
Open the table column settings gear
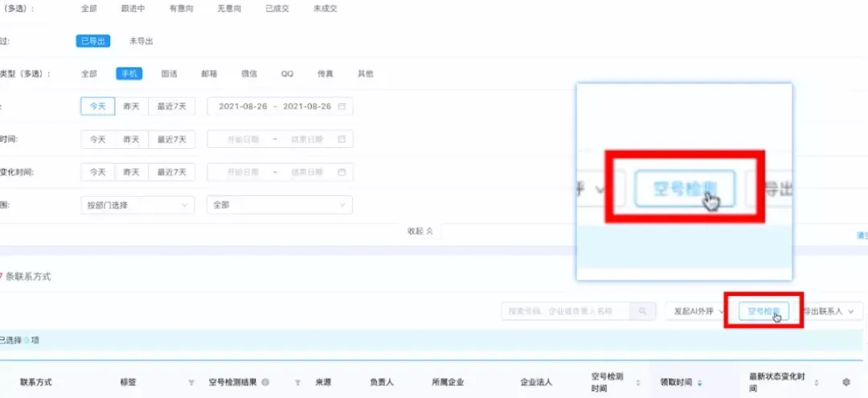coord(845,382)
